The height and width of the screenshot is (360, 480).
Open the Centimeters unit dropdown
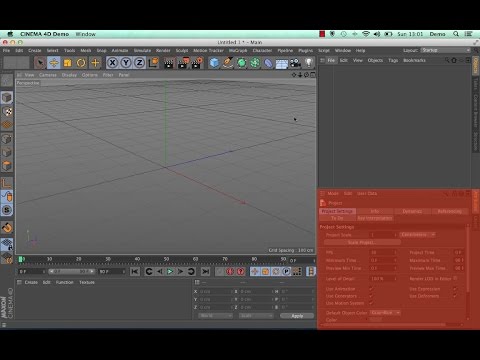pyautogui.click(x=418, y=235)
